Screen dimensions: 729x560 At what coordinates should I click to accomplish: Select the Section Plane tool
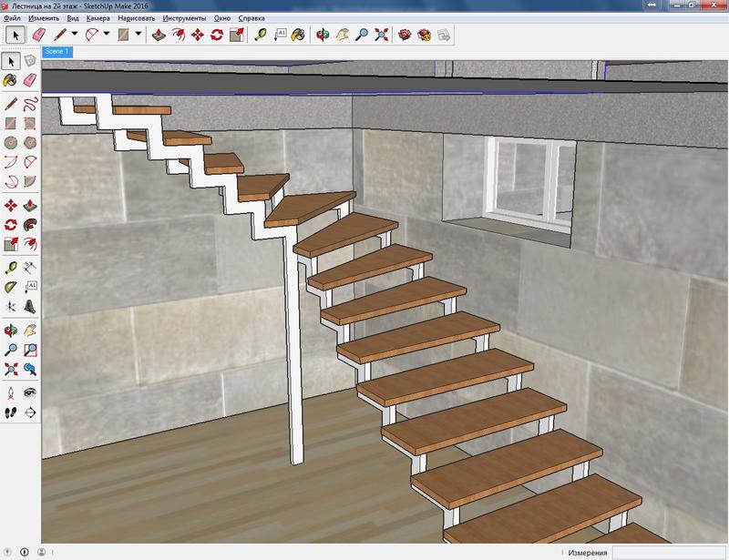click(x=29, y=412)
